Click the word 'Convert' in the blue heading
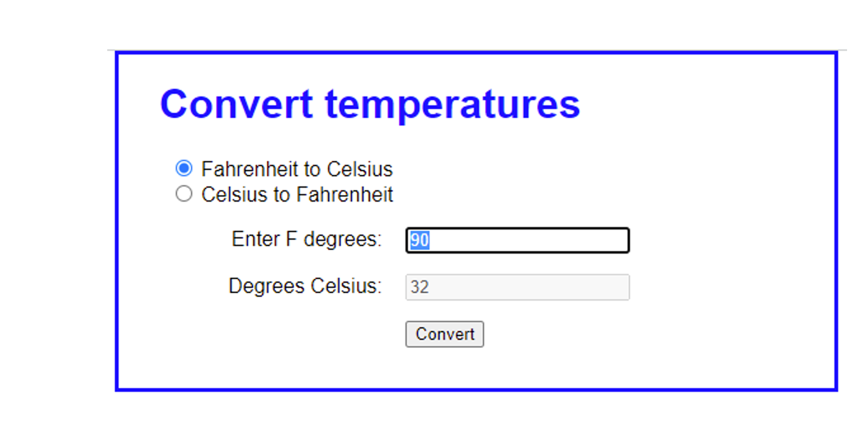 237,103
